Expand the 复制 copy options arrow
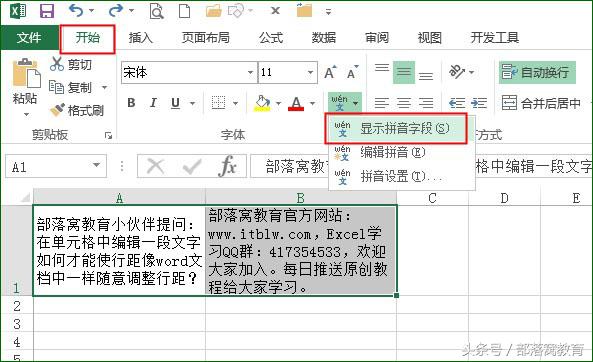The height and width of the screenshot is (362, 593). [x=104, y=88]
